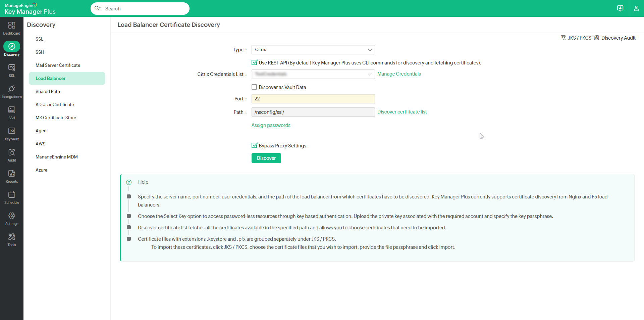Open the Schedule module
This screenshot has width=644, height=320.
click(12, 197)
